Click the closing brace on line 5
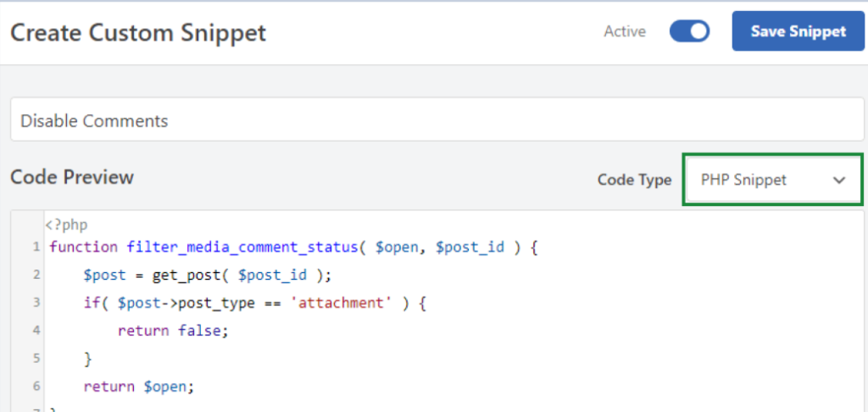This screenshot has width=868, height=412. tap(88, 359)
